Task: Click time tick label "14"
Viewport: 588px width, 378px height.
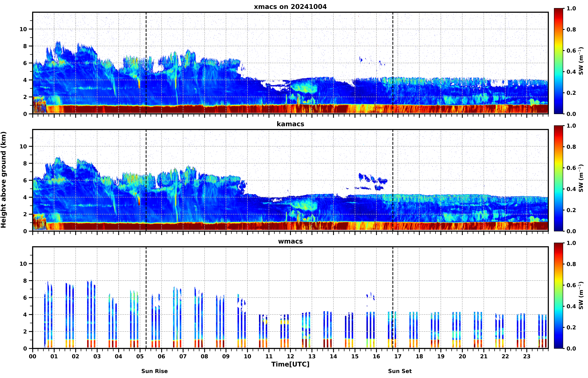Action: (x=333, y=356)
